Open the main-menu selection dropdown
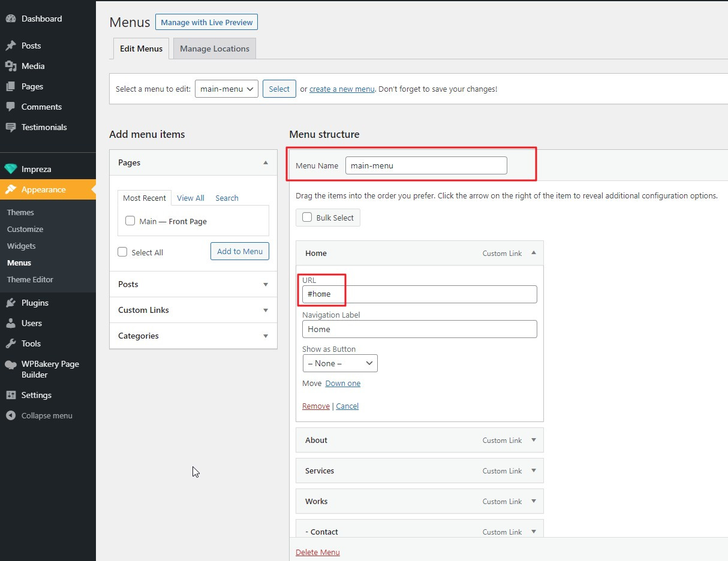 tap(227, 89)
